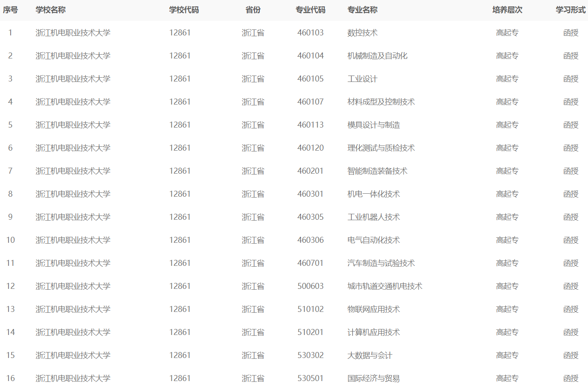Click the school name in row 8
The image size is (588, 390).
[x=73, y=194]
